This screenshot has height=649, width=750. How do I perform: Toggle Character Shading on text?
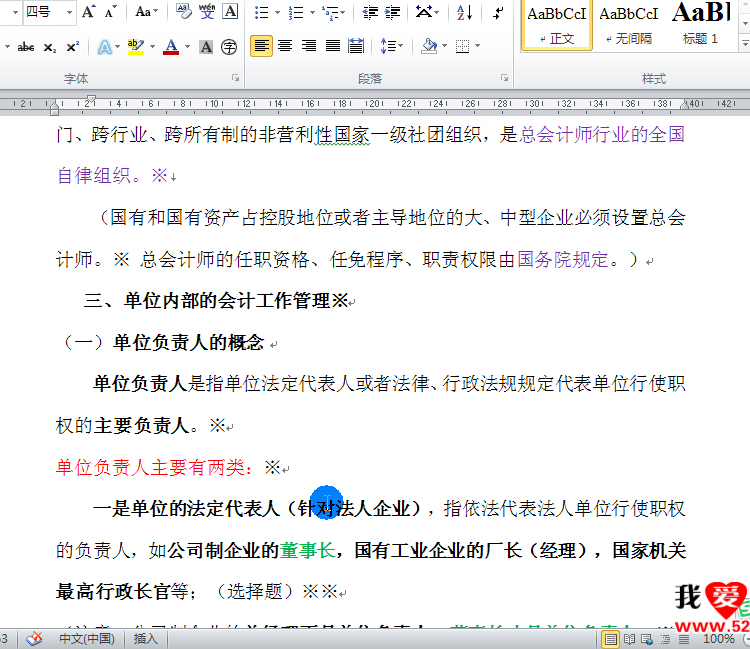coord(206,47)
